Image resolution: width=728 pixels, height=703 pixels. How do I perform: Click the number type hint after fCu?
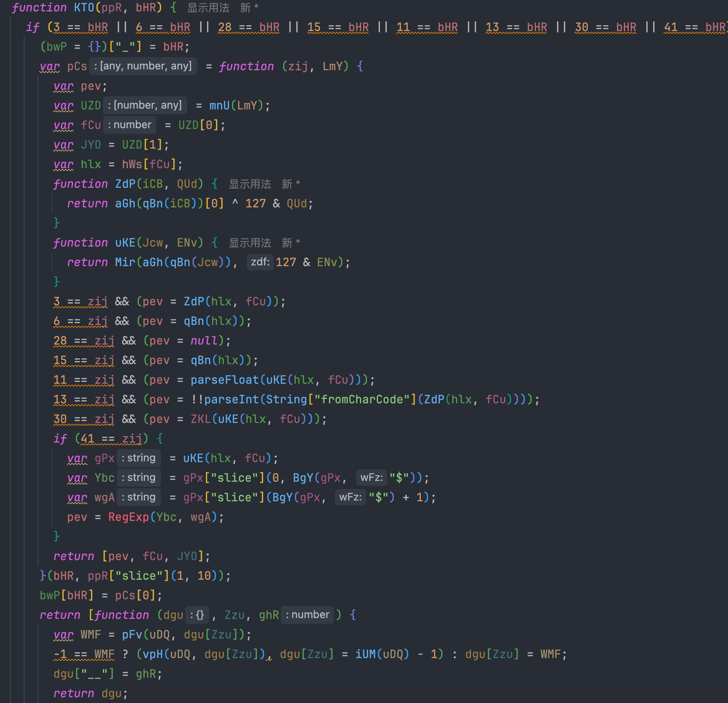coord(129,125)
